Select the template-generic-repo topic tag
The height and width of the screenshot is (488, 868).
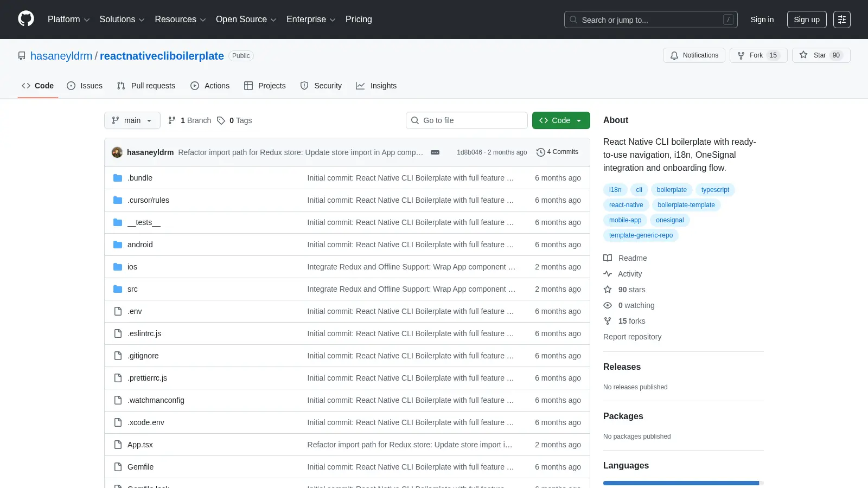[641, 235]
